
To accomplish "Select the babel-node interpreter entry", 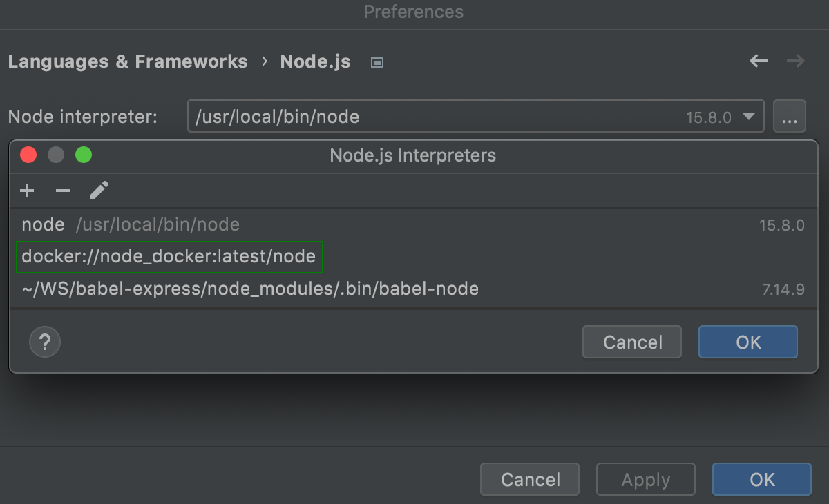I will click(x=249, y=289).
